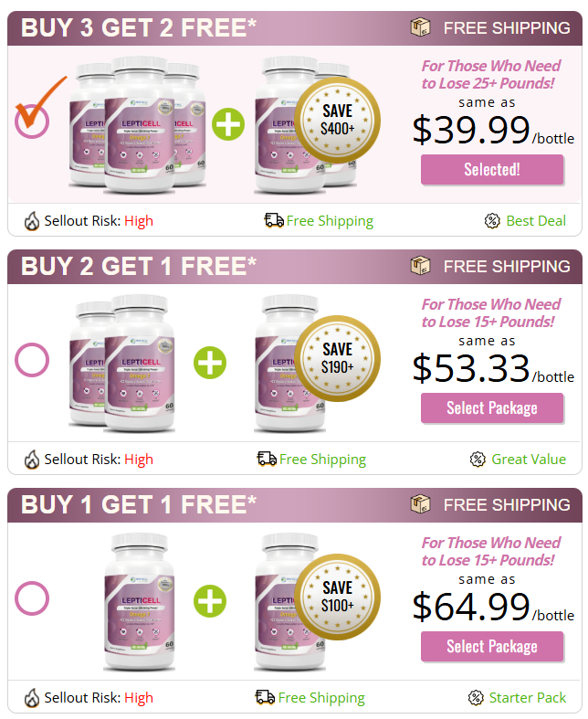Click the Great Value label

pos(529,460)
